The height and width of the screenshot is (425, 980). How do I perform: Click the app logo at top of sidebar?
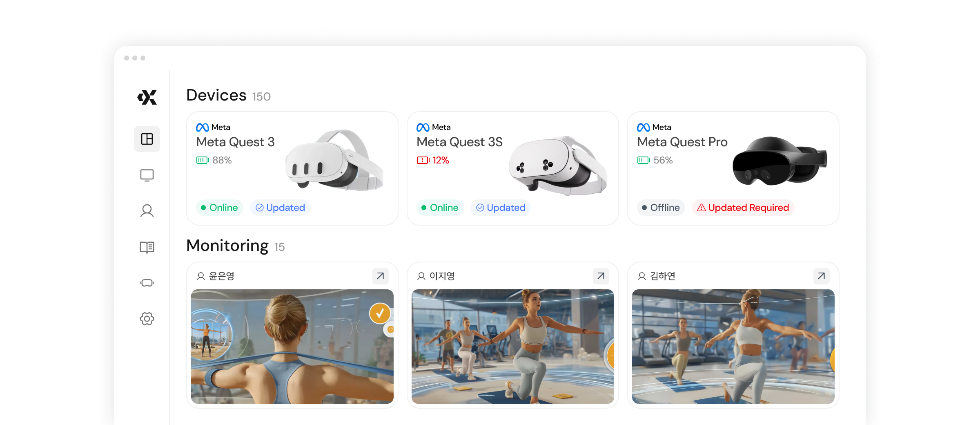click(147, 97)
